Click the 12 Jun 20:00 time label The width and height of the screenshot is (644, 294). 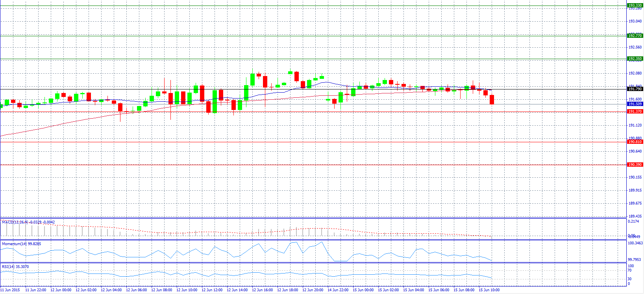[x=313, y=290]
